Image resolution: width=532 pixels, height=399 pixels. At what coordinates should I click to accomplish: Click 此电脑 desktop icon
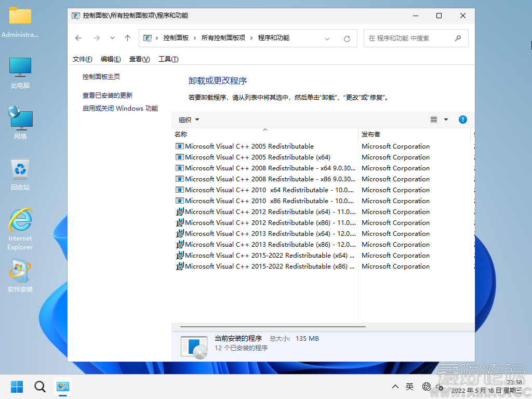point(20,67)
